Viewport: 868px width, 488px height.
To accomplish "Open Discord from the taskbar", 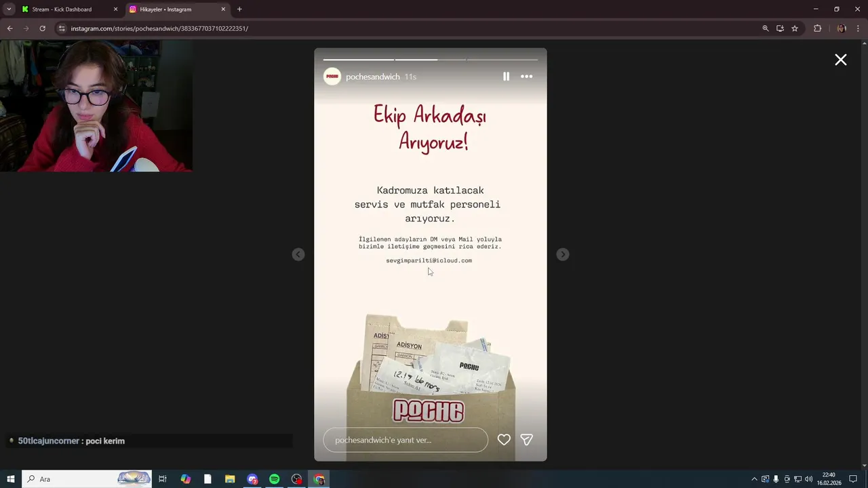I will [x=252, y=479].
